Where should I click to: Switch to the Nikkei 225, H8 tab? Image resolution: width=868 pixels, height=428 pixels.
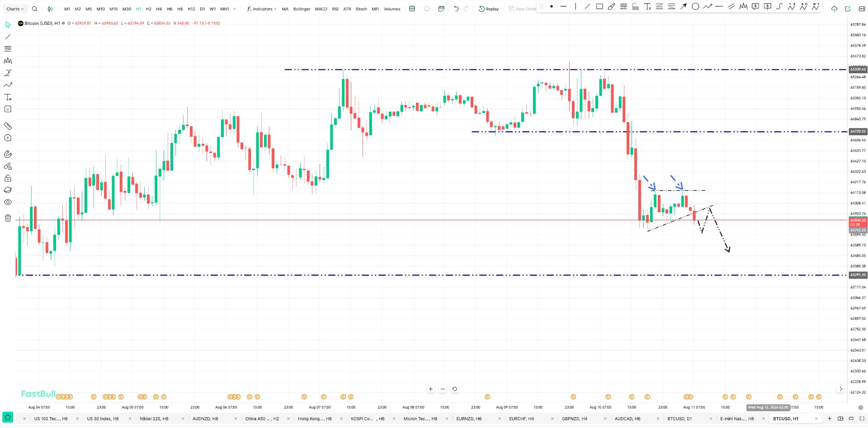pyautogui.click(x=154, y=419)
